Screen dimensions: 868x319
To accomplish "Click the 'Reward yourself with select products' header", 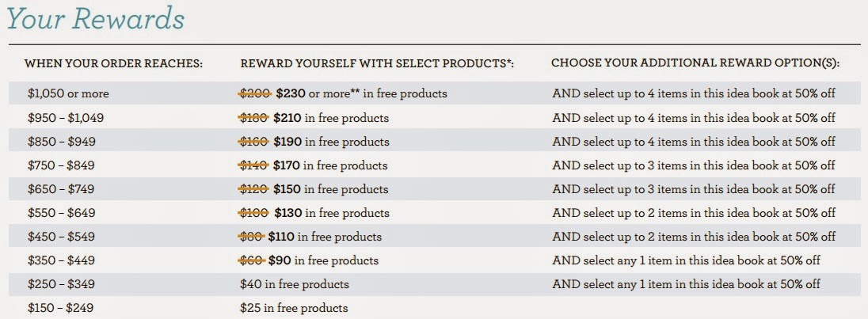I will click(378, 63).
